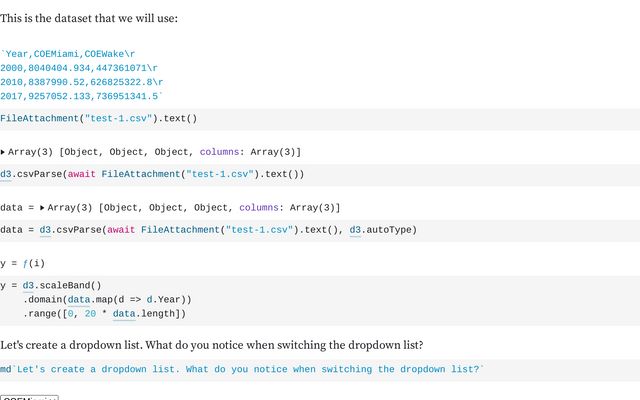Expand the data = Array(3) inspector triangle
Screen dimensions: 640x400
tap(42, 208)
